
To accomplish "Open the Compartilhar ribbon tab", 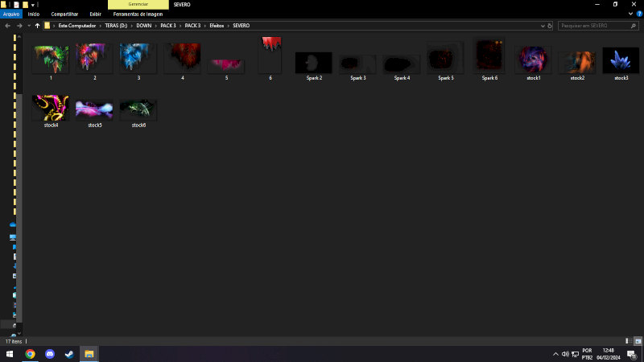I will pyautogui.click(x=64, y=14).
